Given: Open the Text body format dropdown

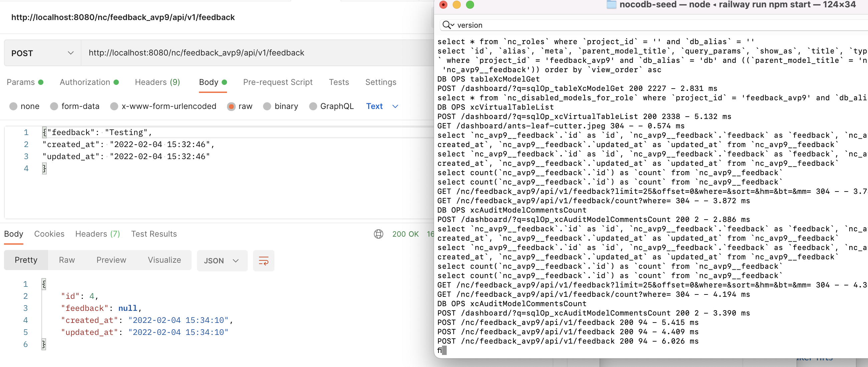Looking at the screenshot, I should point(381,106).
